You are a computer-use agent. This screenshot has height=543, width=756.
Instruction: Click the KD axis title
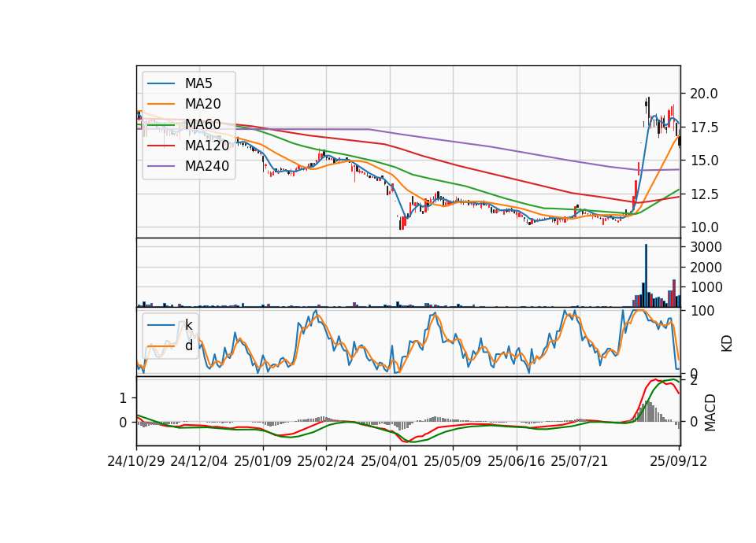tap(727, 343)
